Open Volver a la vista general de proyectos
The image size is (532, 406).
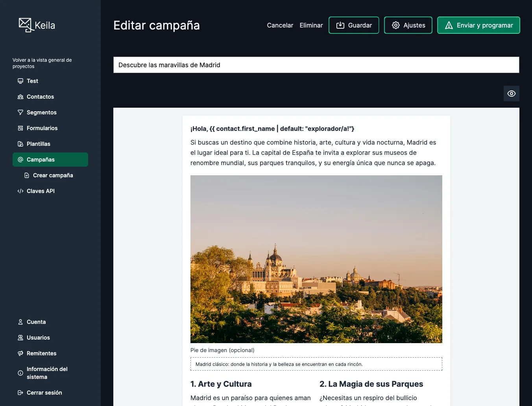pos(42,63)
